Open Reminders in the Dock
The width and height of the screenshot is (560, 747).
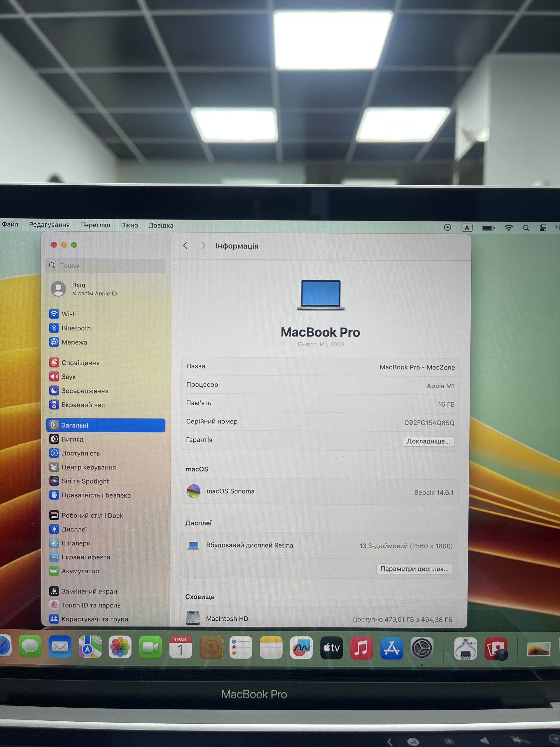(x=241, y=648)
